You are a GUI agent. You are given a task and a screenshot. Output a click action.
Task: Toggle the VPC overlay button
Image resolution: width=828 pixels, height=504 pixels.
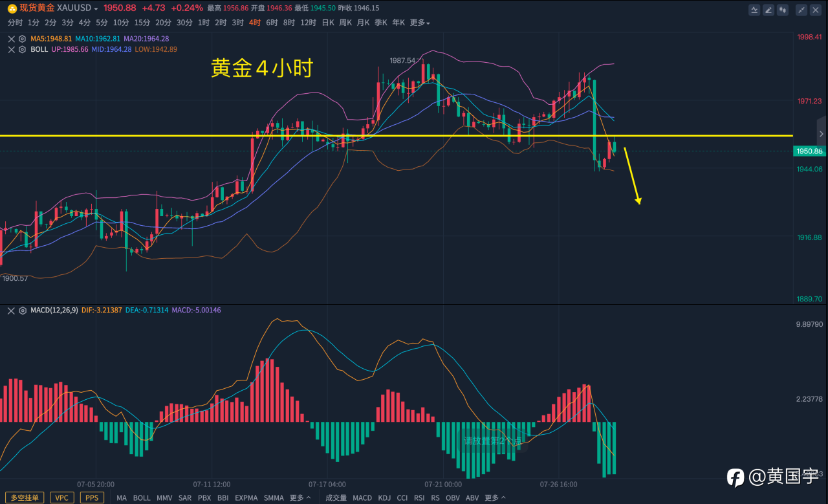point(61,498)
